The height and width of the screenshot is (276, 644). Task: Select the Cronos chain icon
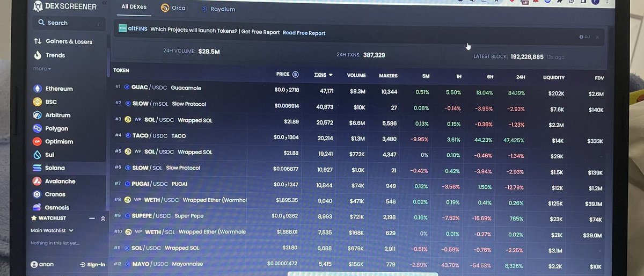click(x=37, y=194)
